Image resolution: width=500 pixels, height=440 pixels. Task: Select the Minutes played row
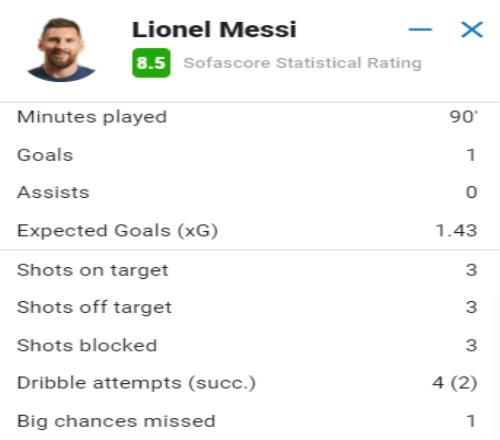[247, 117]
